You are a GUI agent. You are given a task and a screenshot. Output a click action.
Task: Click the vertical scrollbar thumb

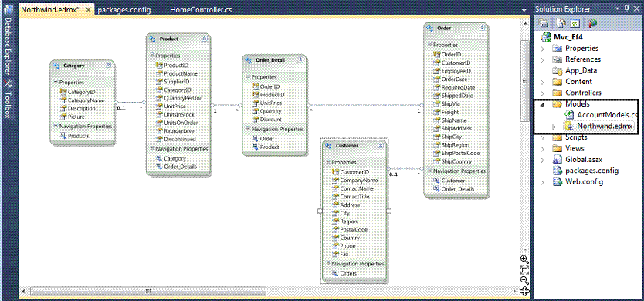point(524,81)
